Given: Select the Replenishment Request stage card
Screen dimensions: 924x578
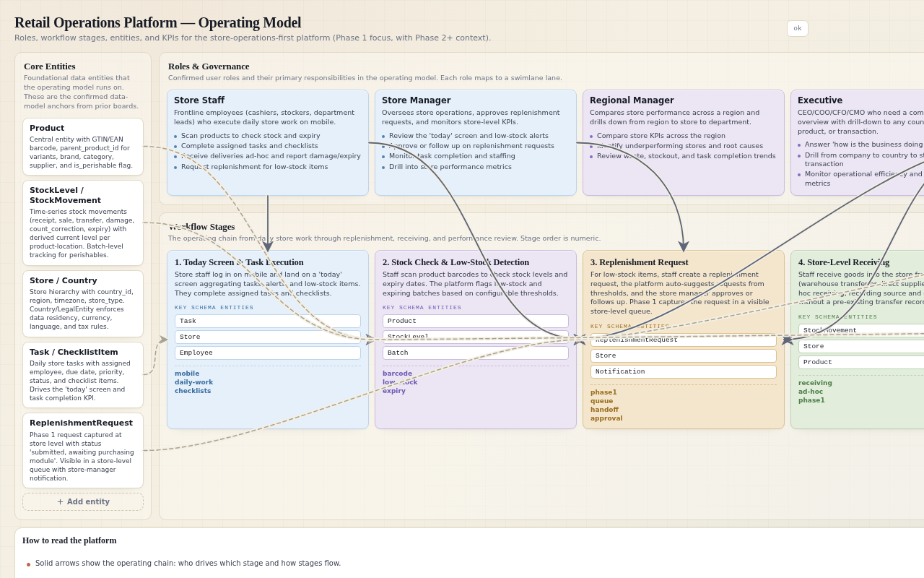Looking at the screenshot, I should coord(684,340).
